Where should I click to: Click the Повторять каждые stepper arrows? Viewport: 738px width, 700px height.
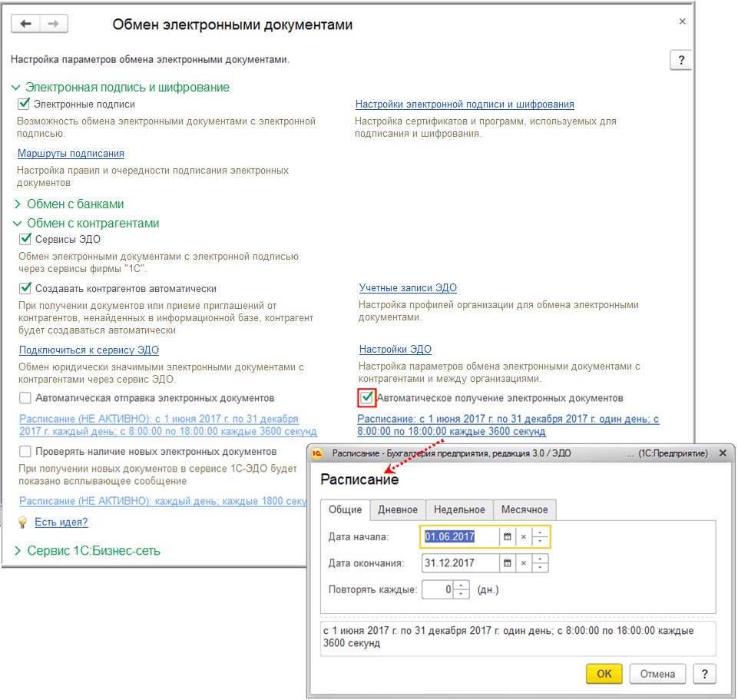click(462, 589)
